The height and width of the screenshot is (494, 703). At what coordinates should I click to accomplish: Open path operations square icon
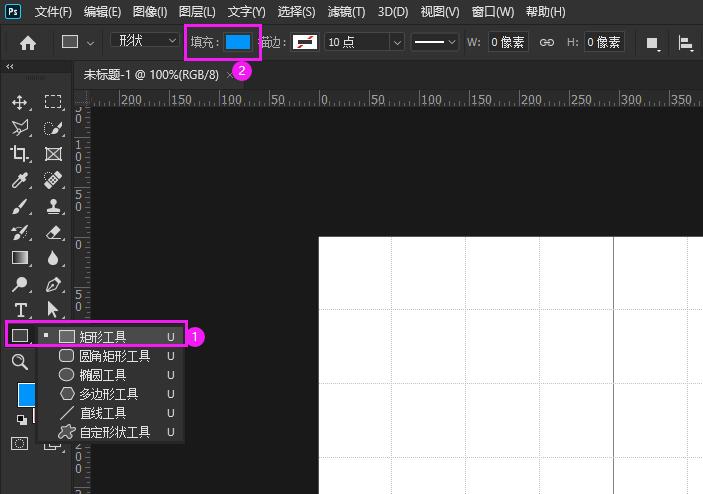(653, 43)
